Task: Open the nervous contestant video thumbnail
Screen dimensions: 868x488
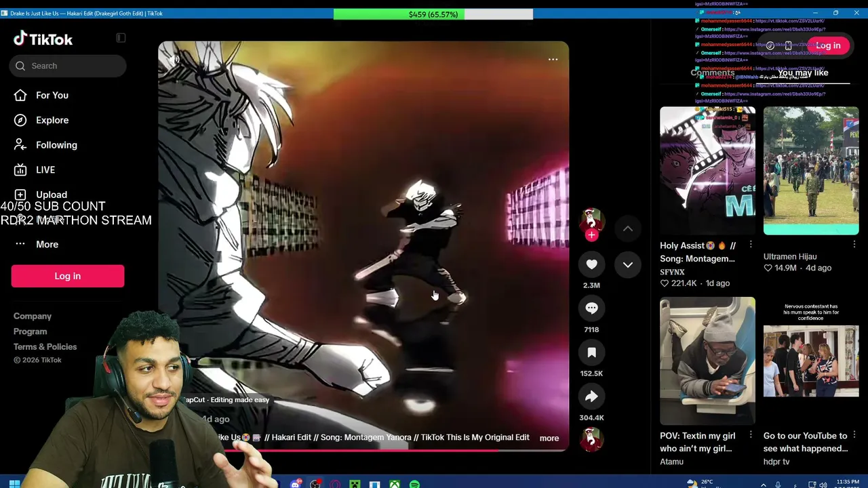Action: coord(811,361)
